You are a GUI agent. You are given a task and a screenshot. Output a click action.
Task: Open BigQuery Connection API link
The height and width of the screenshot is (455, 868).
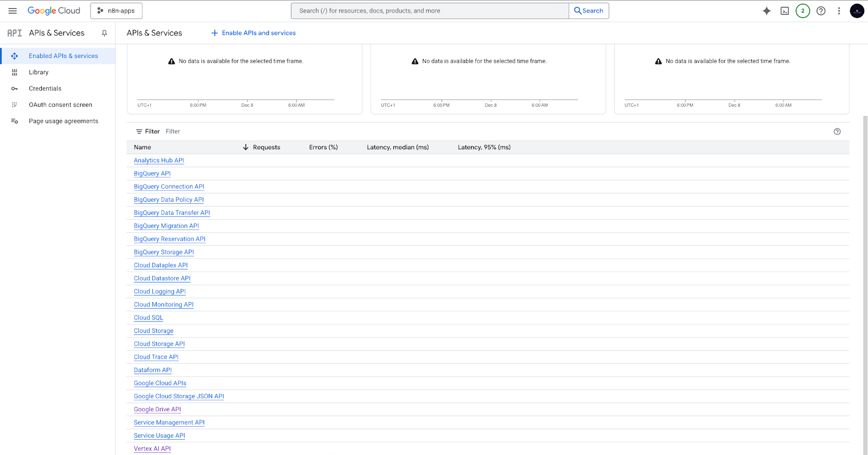pos(169,187)
